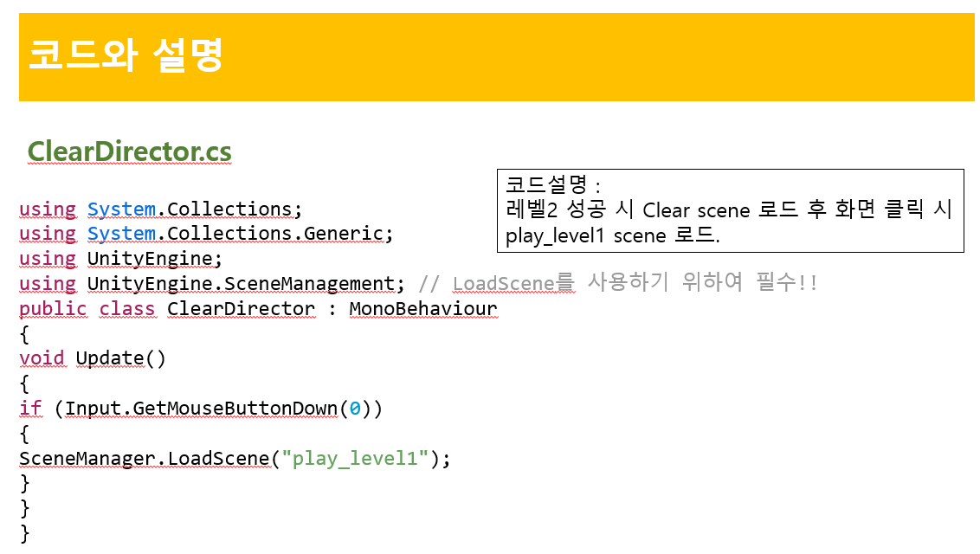This screenshot has height=554, width=980.
Task: Click the line 'using UnityEngine;'
Action: tap(120, 259)
